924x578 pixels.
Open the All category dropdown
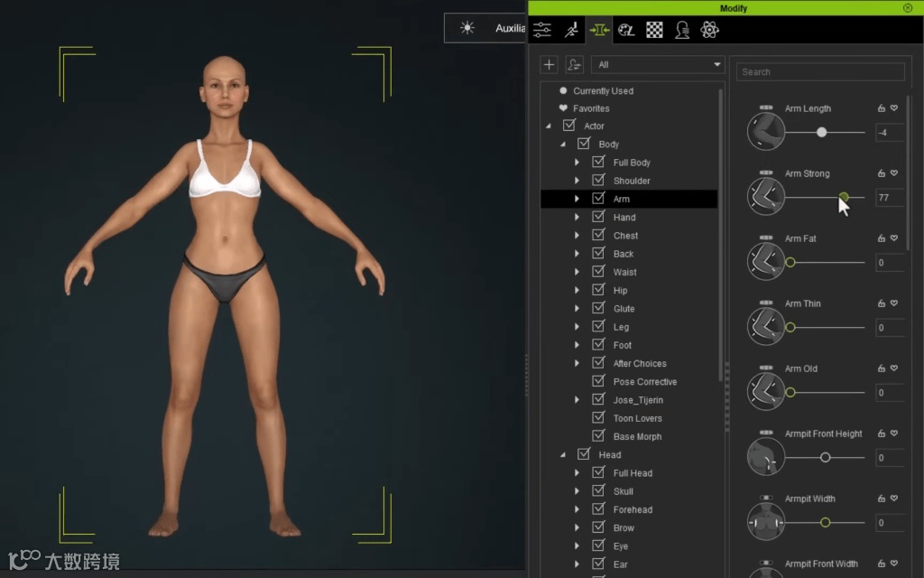click(x=658, y=64)
